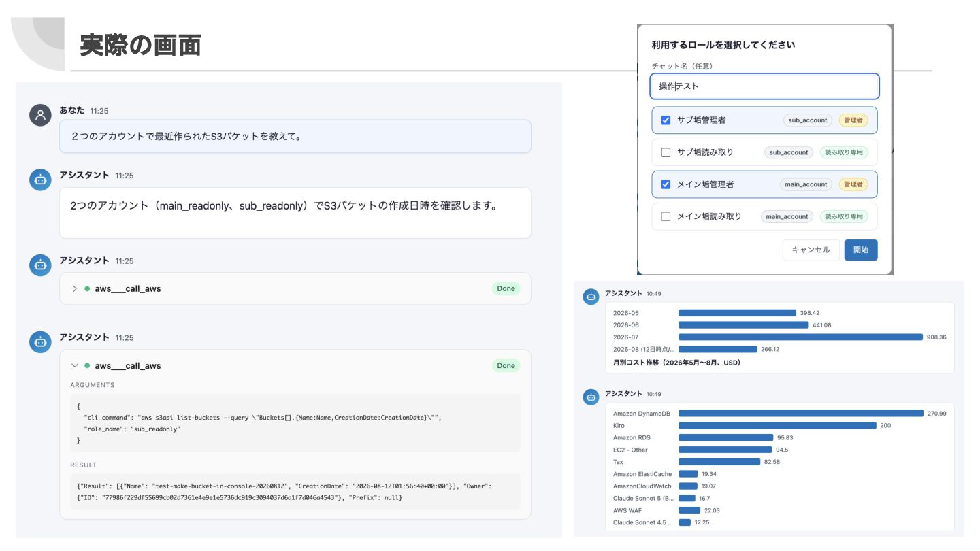Click assistant avatar next to main_readonly message
The image size is (980, 551).
[x=41, y=180]
